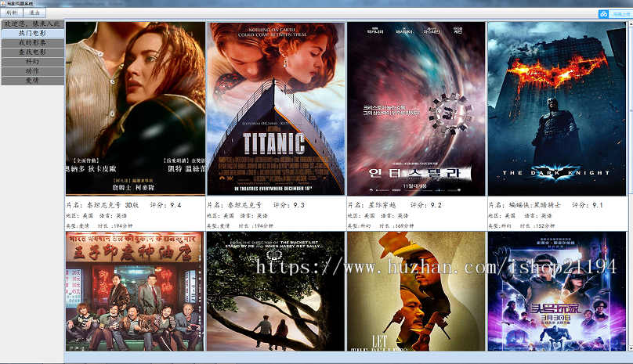This screenshot has width=633, height=364.
Task: Click the title text 泰坦尼克号 3D版
Action: 113,205
